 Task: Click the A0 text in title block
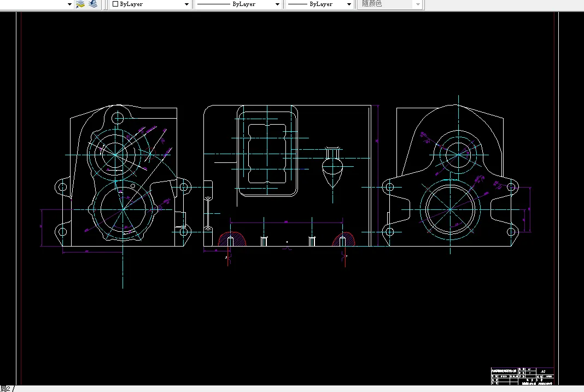[x=542, y=371]
